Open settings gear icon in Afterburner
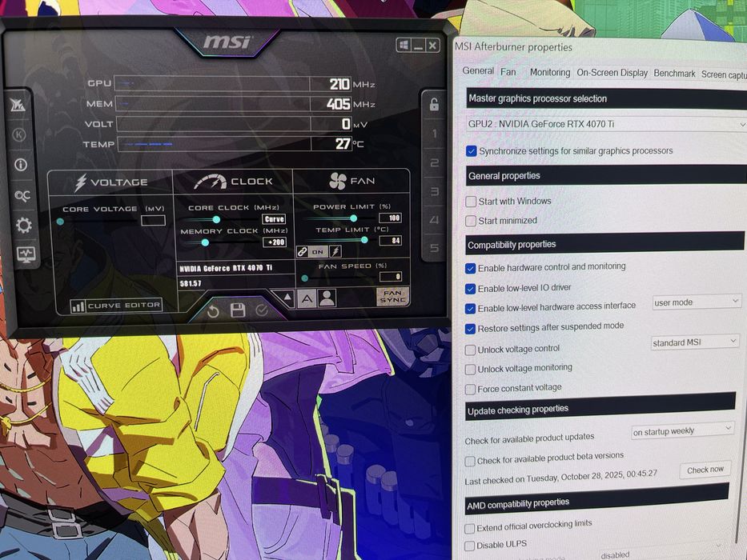The image size is (747, 560). (24, 225)
